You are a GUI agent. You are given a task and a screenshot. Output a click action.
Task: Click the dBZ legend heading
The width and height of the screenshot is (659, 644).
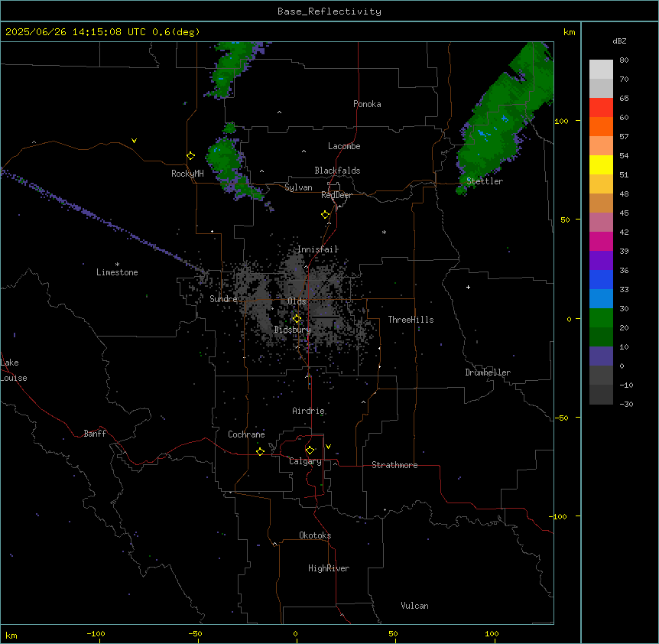(619, 41)
